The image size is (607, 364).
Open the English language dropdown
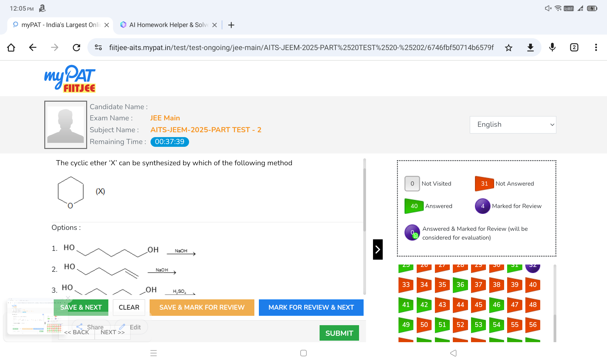coord(513,125)
